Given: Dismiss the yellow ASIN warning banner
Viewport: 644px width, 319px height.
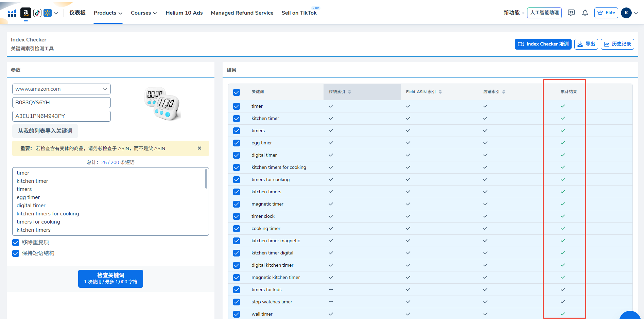Looking at the screenshot, I should pos(199,148).
